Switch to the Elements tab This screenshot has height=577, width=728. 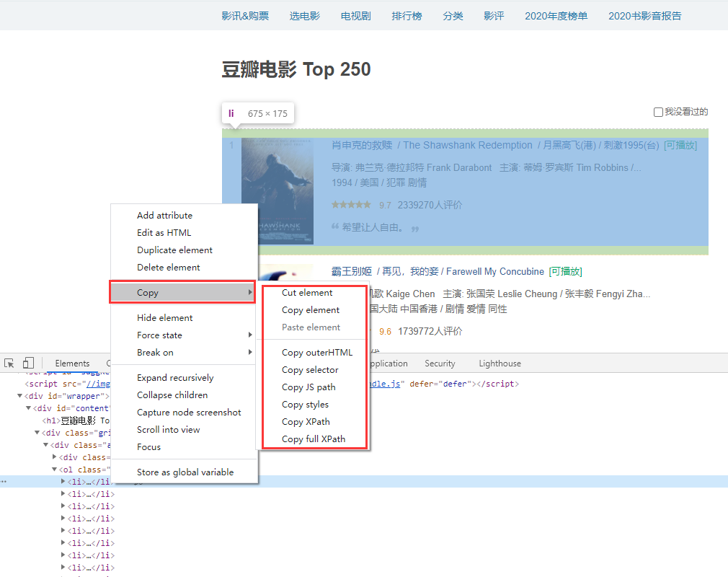pos(72,364)
